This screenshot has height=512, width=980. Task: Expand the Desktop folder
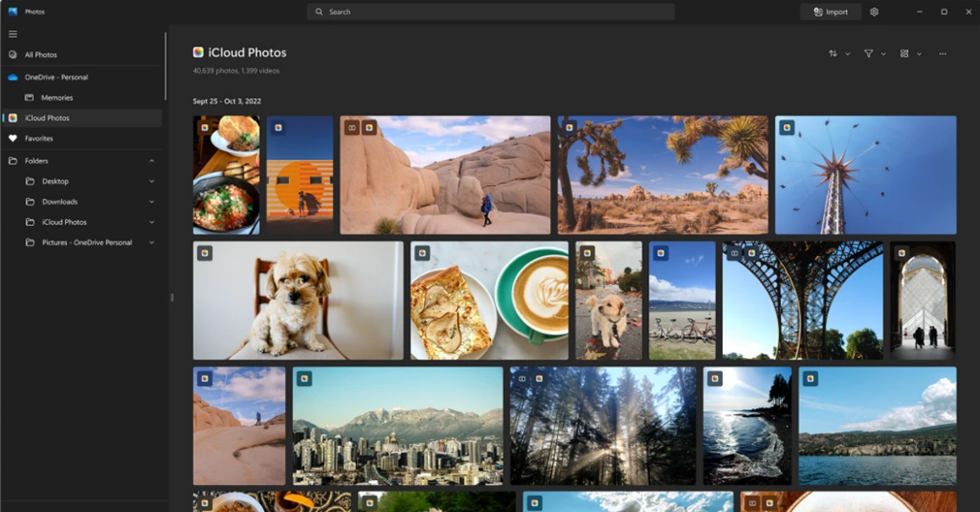152,181
